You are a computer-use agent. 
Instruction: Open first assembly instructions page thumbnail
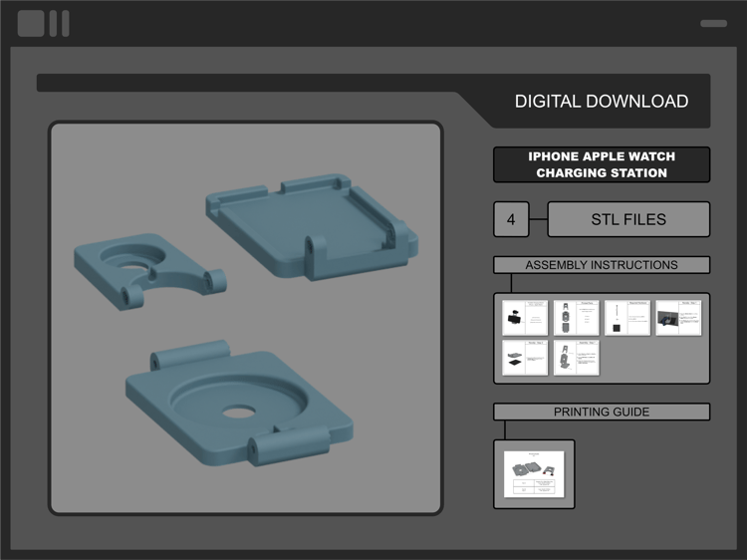[x=525, y=318]
